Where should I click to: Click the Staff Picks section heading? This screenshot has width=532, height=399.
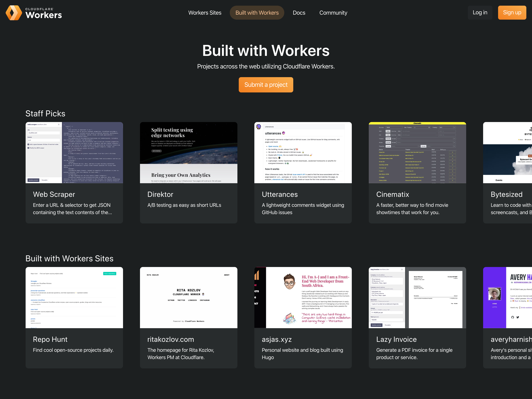[45, 114]
